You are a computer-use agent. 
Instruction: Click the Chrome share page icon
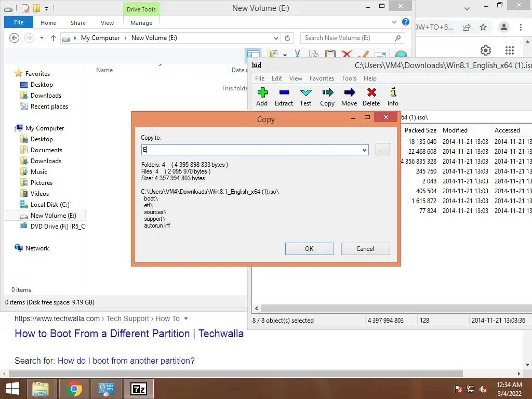[467, 27]
